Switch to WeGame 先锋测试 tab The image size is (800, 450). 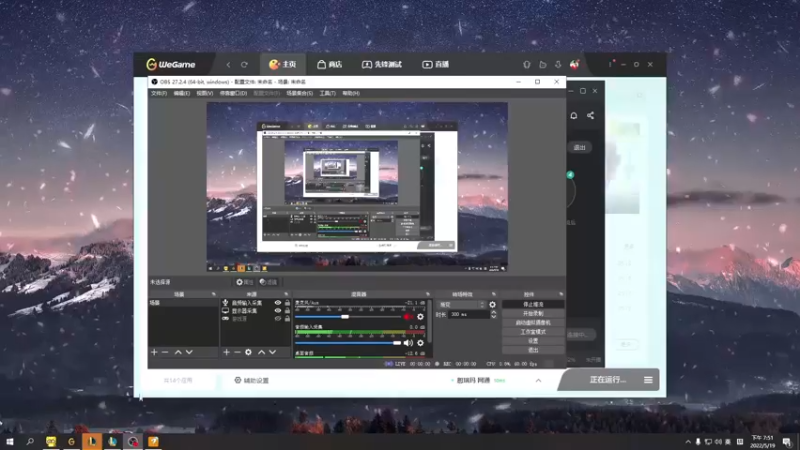[382, 64]
